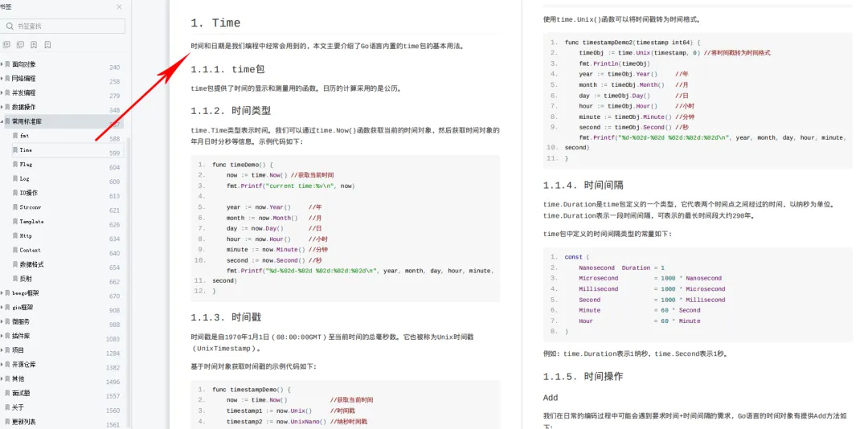The image size is (868, 429).
Task: Click the bookmark icon beside 关于
Action: [x=8, y=407]
